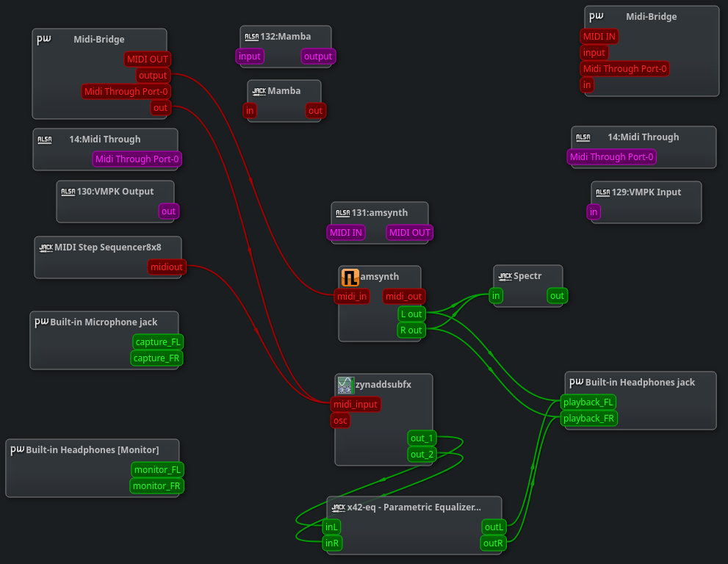Click the PipeWire icon on right Midi-Bridge node
The height and width of the screenshot is (564, 728).
pos(597,17)
